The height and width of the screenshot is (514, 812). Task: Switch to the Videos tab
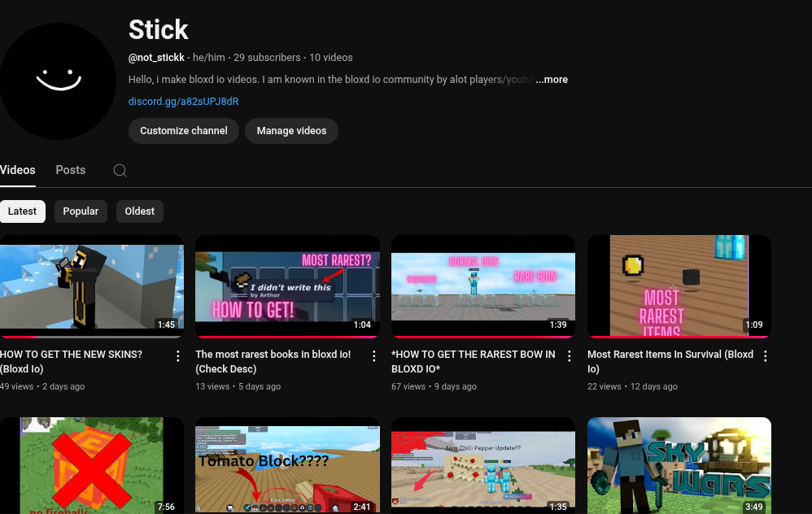(18, 170)
